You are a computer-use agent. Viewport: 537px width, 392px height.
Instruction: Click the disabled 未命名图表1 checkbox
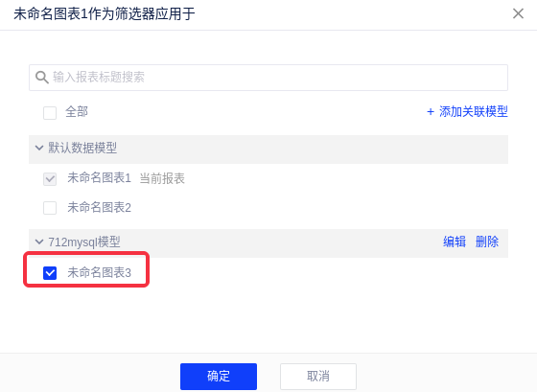pos(50,178)
